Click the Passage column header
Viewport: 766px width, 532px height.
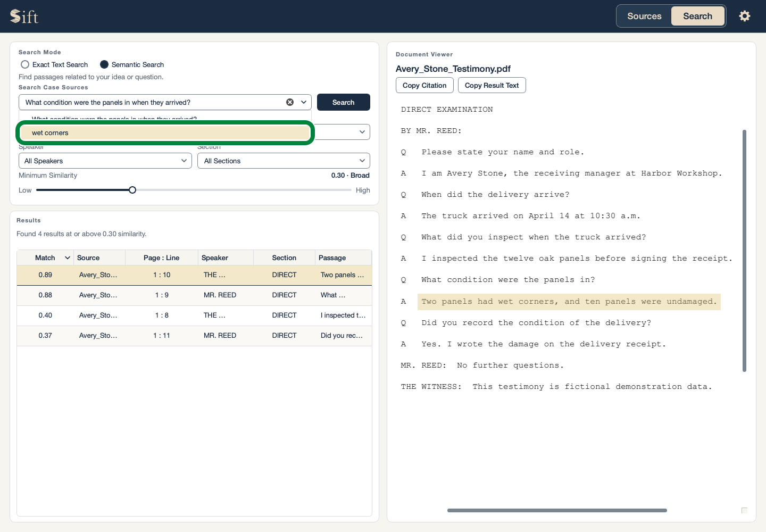(x=343, y=258)
